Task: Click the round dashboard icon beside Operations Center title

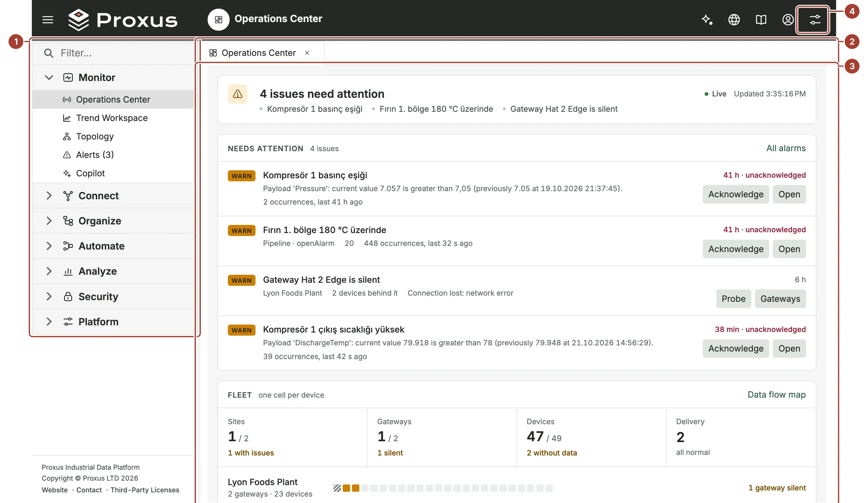Action: (x=218, y=19)
